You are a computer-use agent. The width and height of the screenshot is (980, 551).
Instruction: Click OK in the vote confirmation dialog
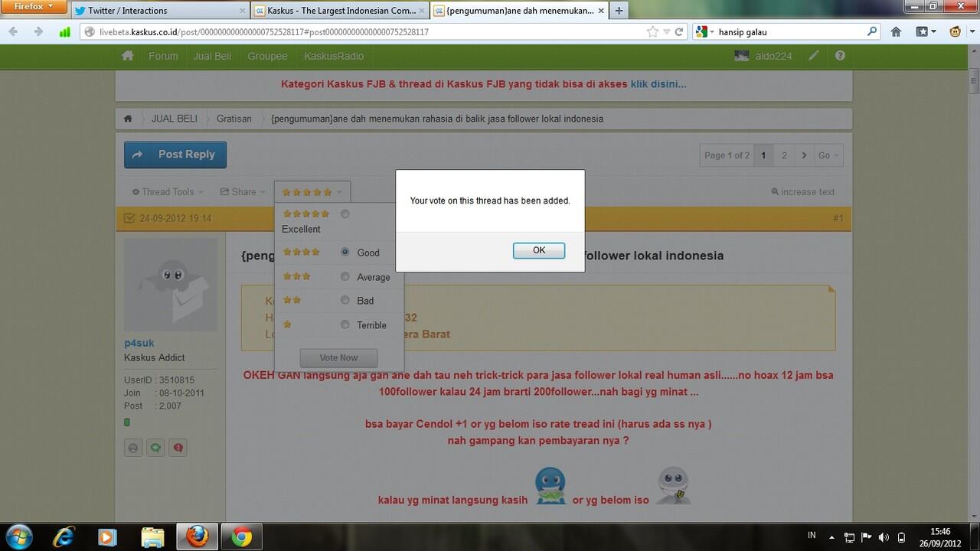point(539,250)
